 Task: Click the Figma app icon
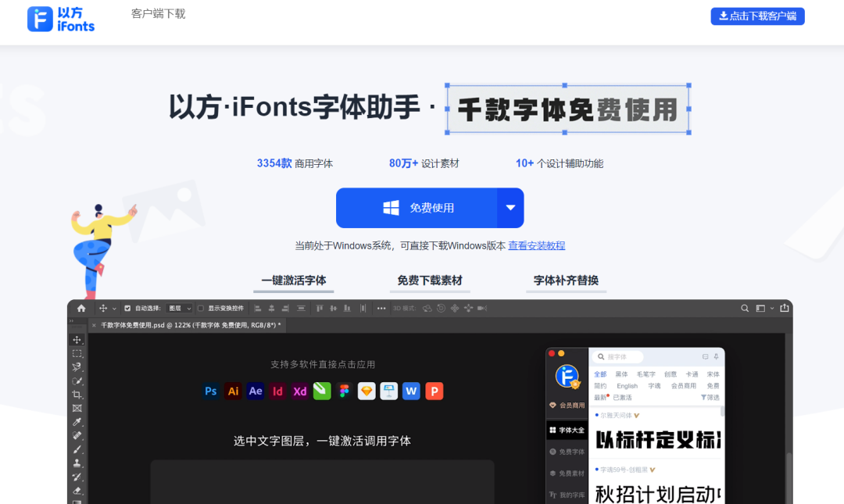pos(345,391)
